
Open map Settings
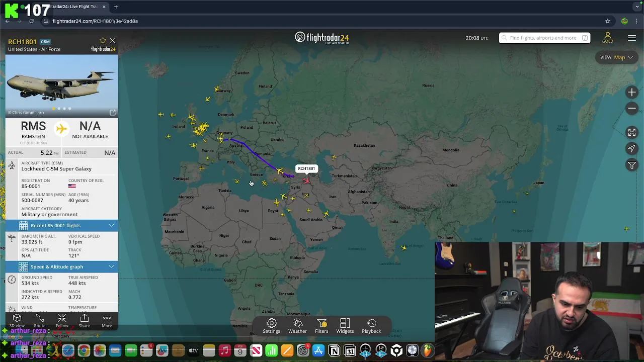271,326
